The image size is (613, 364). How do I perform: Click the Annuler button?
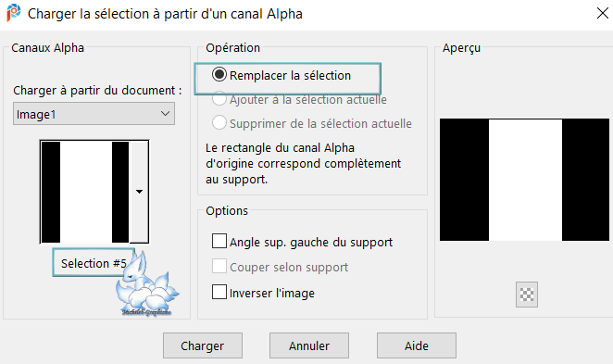pyautogui.click(x=309, y=345)
